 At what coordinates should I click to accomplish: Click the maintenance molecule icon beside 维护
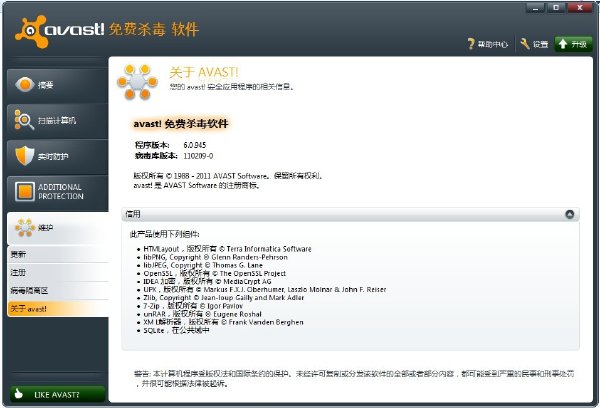pos(25,227)
